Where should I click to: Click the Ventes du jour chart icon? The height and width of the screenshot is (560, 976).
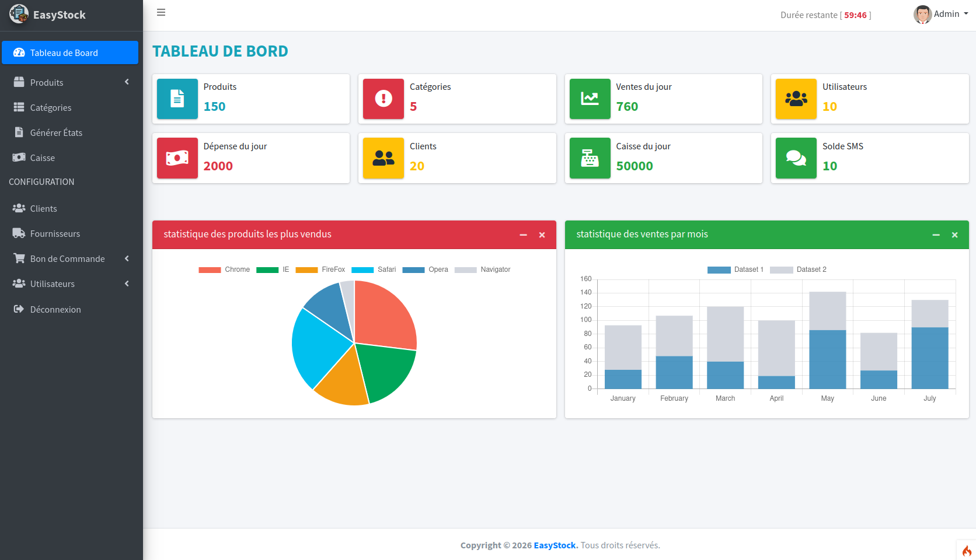coord(590,99)
